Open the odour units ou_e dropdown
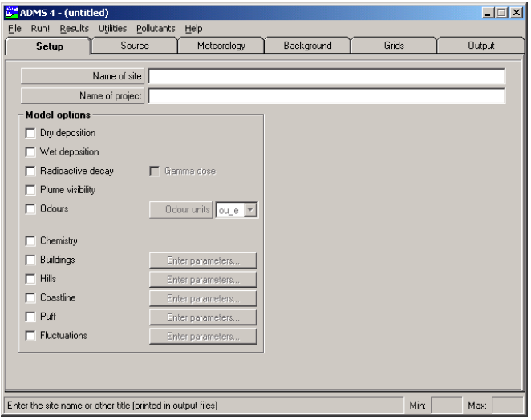This screenshot has height=420, width=531. point(250,210)
